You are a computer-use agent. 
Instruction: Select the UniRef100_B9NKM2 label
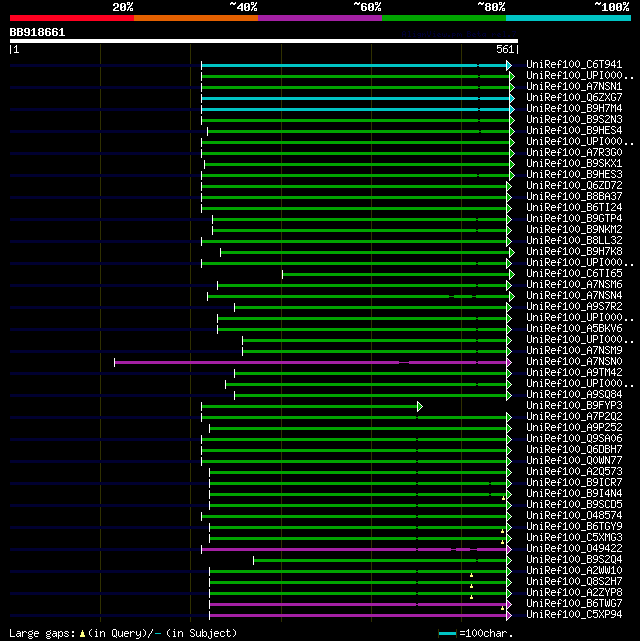[574, 230]
